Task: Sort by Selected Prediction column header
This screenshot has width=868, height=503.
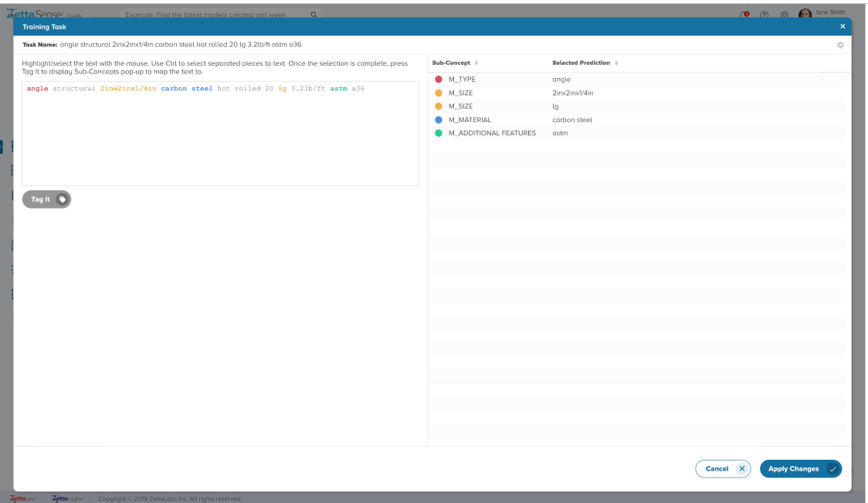Action: click(x=585, y=63)
